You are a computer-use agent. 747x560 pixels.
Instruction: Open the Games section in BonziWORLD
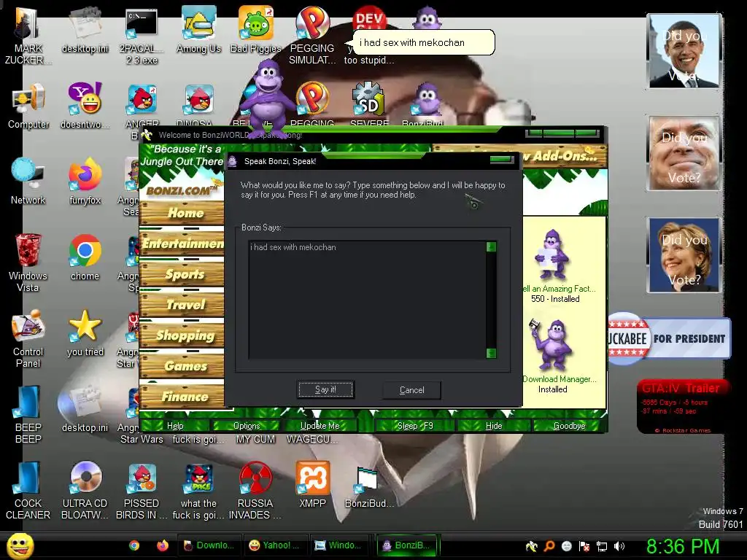tap(182, 366)
